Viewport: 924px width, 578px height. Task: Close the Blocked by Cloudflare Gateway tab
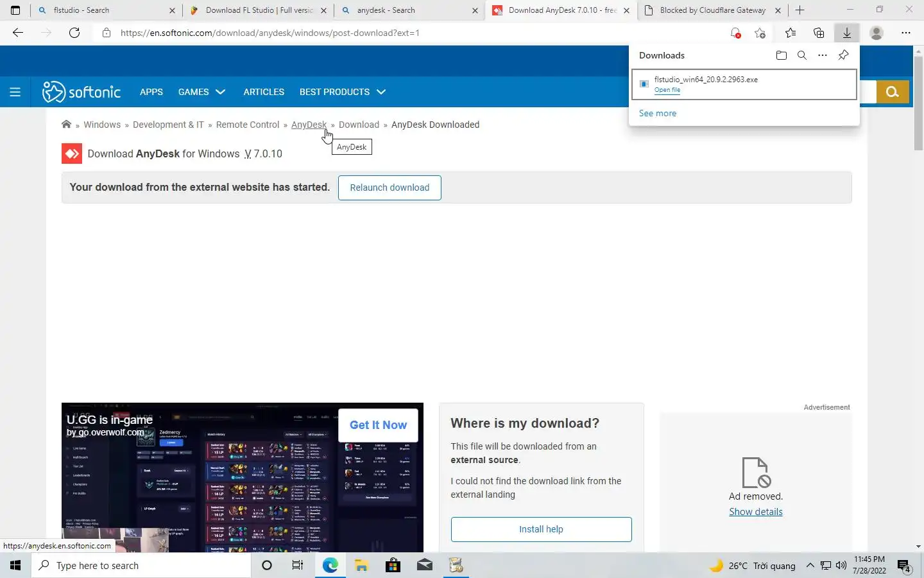click(x=778, y=10)
